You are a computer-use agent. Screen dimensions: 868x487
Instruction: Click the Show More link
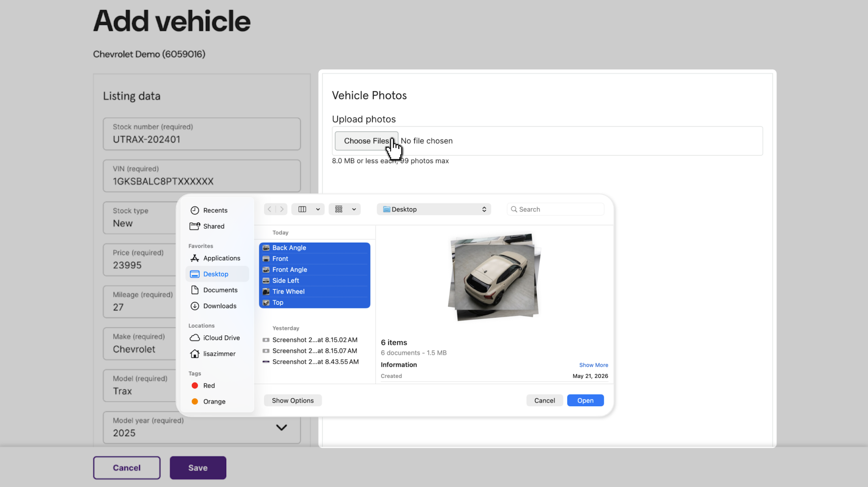click(593, 365)
